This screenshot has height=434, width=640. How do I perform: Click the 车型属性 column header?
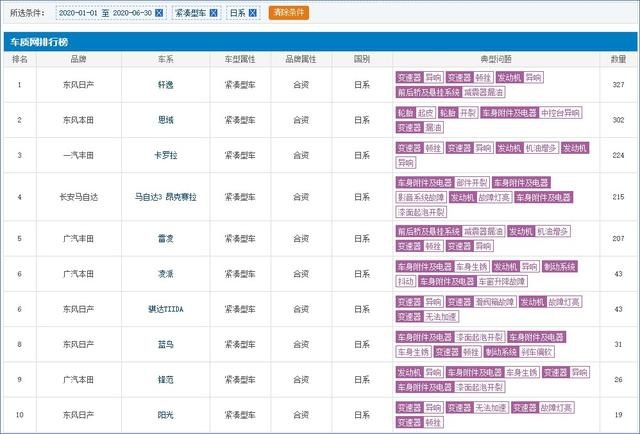[x=240, y=59]
